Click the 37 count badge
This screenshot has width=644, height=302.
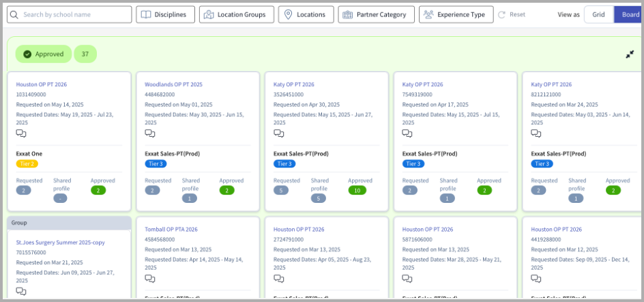85,54
